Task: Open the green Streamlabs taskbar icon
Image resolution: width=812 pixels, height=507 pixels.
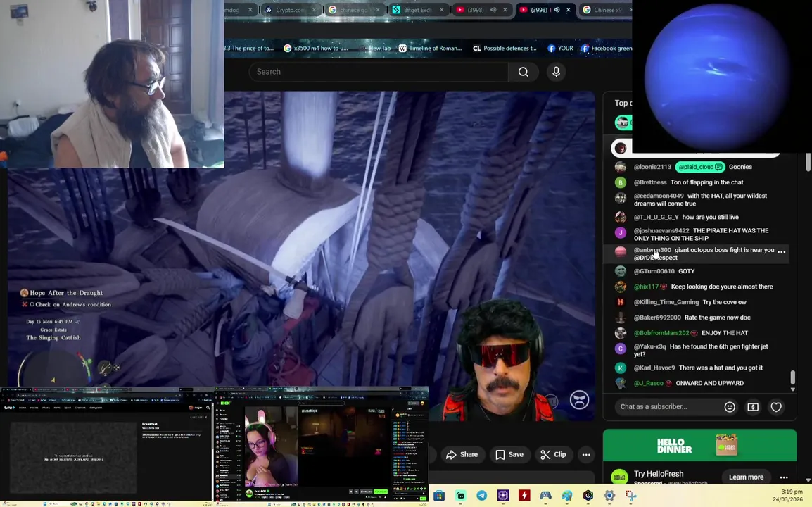Action: (x=460, y=496)
